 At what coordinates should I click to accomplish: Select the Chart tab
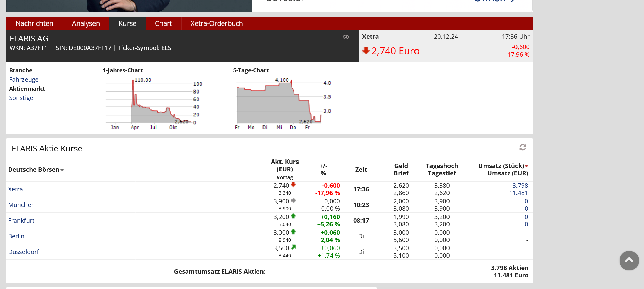click(163, 23)
